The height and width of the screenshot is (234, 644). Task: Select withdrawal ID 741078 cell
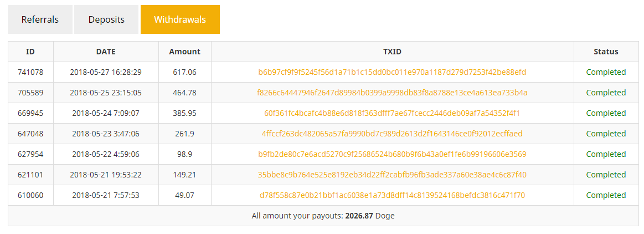coord(30,73)
